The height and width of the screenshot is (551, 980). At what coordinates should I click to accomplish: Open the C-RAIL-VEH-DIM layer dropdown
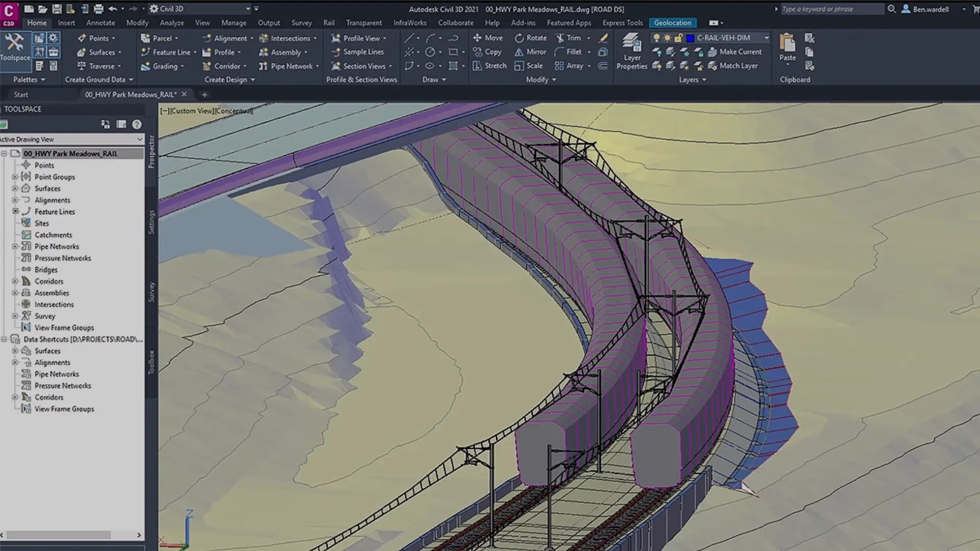(x=767, y=37)
